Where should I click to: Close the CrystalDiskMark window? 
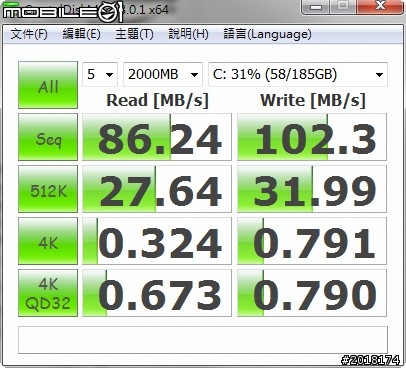(380, 7)
